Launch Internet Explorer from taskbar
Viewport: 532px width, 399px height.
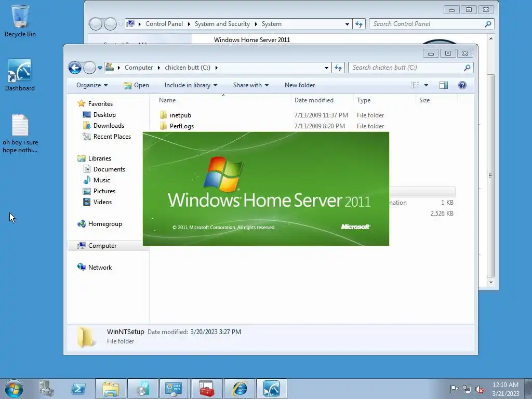coord(239,389)
